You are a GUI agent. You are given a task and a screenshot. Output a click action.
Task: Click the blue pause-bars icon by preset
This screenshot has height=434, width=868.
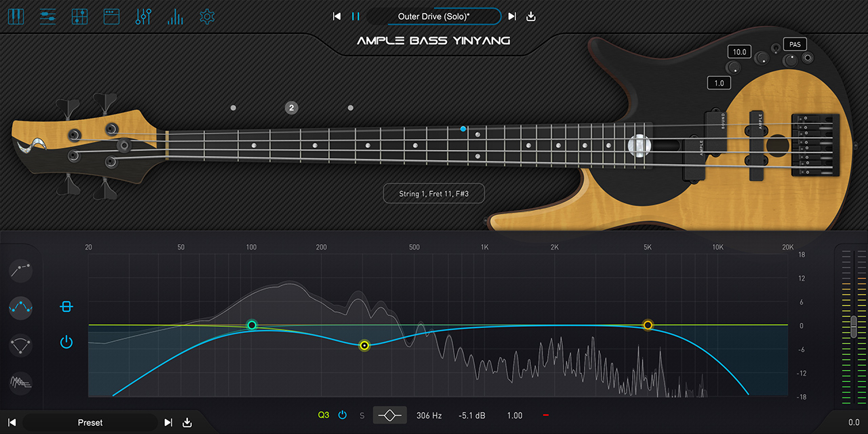coord(356,16)
